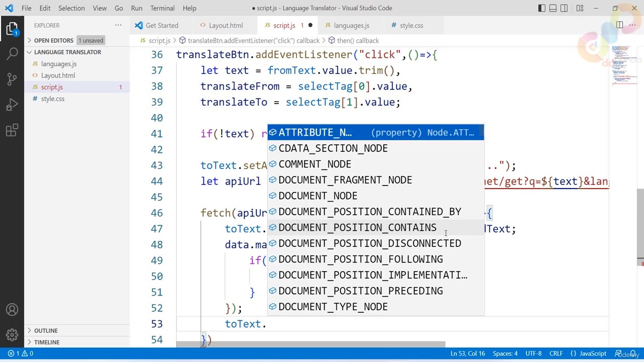Click the unsaved dot on script.js tab
Screen dimensions: 644x362
pos(310,25)
